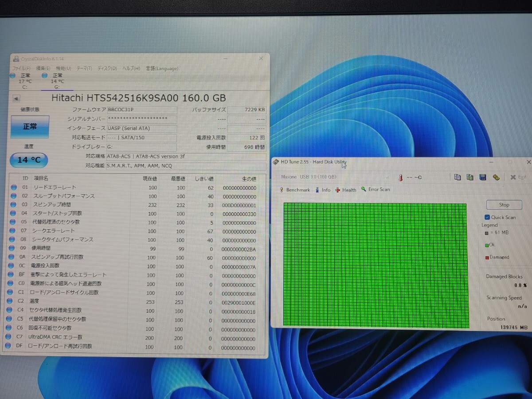
Task: Open the Maxone USB 3.0 drive dropdown
Action: [335, 177]
